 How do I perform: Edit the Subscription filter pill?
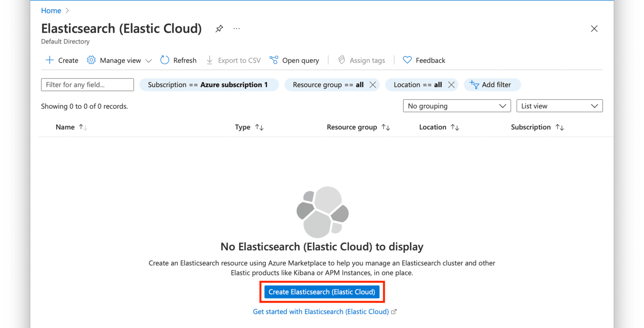[209, 85]
